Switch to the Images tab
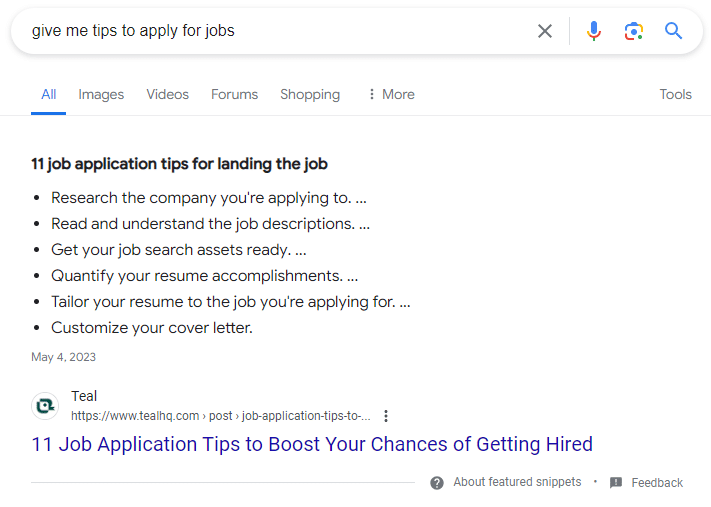 (x=101, y=94)
